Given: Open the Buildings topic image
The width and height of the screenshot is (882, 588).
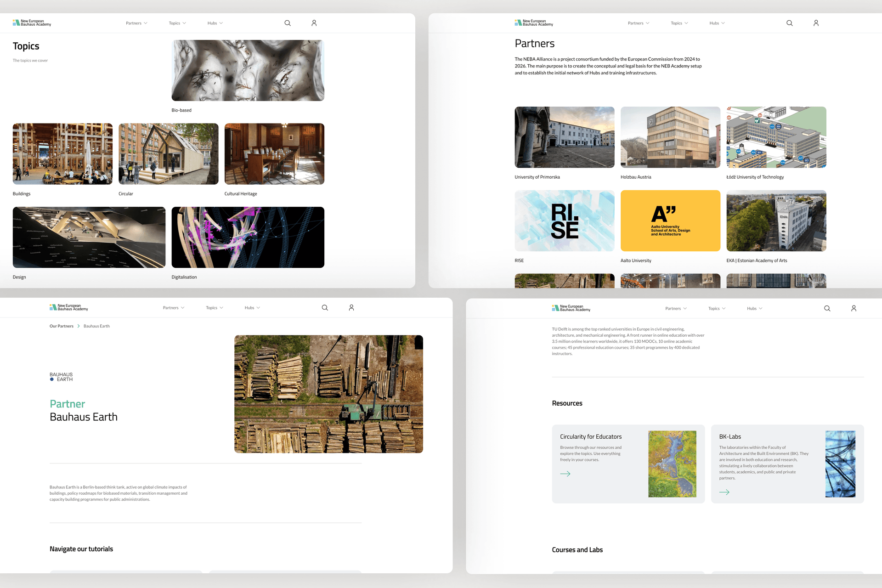Looking at the screenshot, I should tap(62, 154).
